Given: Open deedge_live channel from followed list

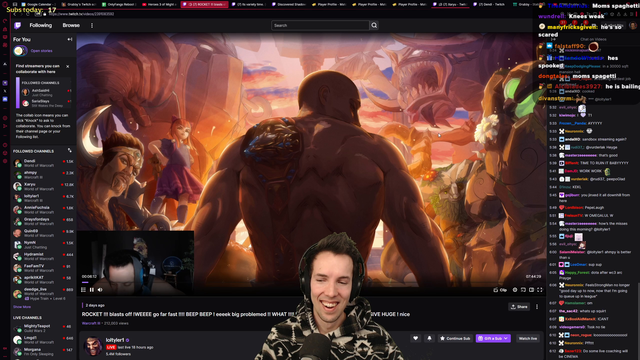Looking at the screenshot, I should pos(43,293).
